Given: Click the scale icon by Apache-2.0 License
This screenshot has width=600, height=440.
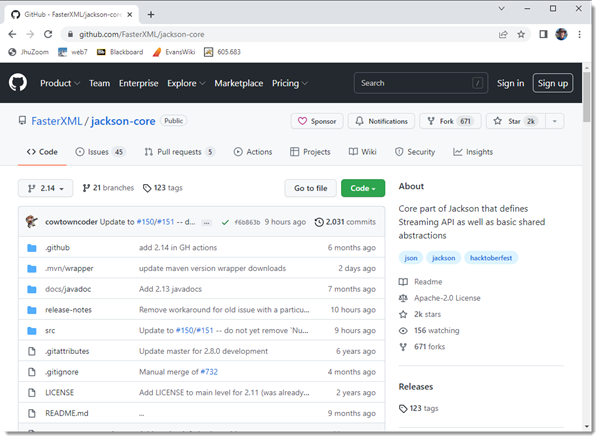Looking at the screenshot, I should 403,298.
